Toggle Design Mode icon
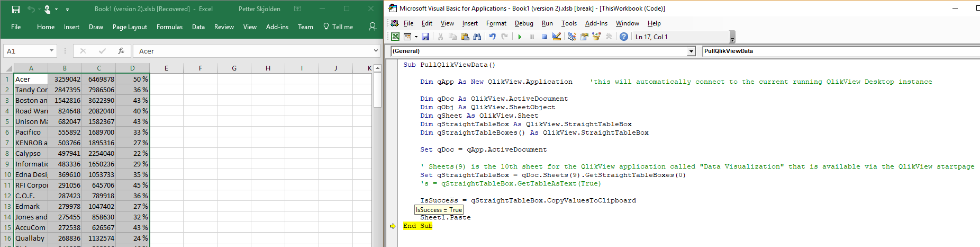This screenshot has height=247, width=980. [557, 37]
